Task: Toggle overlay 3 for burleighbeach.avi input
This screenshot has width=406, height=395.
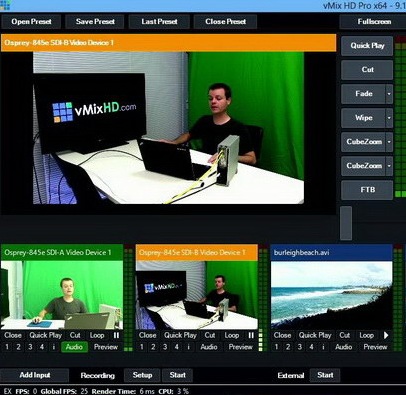Action: point(300,347)
